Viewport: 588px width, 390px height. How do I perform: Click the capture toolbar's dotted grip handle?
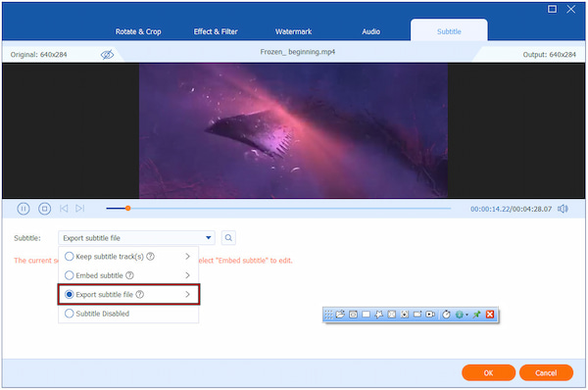pyautogui.click(x=328, y=315)
